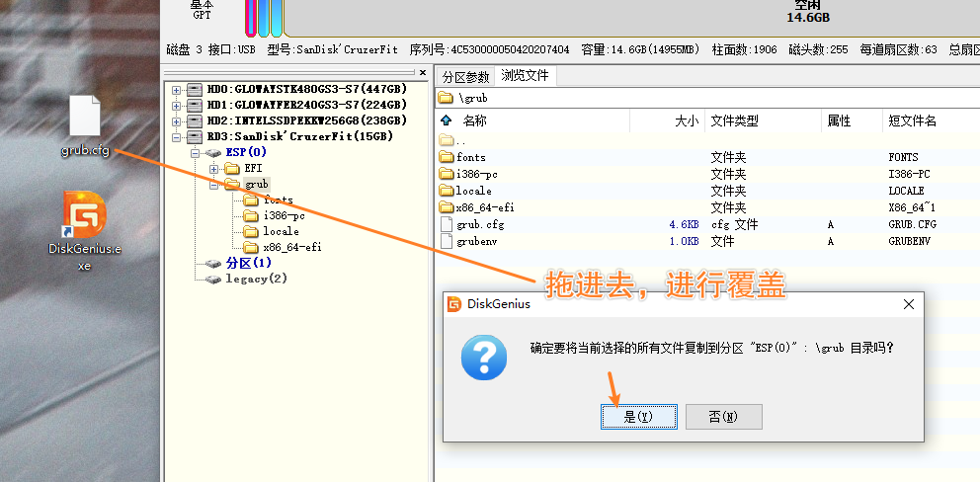The height and width of the screenshot is (482, 980).
Task: Click EFI folder icon in tree
Action: [232, 168]
